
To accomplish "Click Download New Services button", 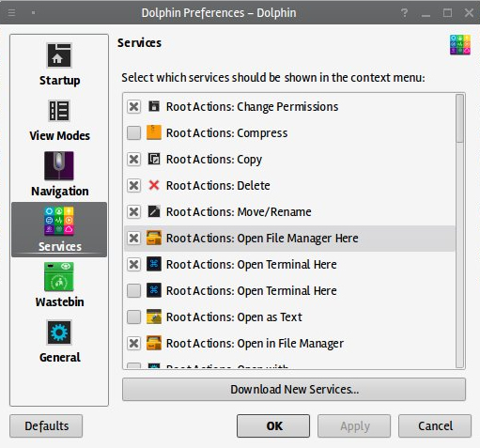I will coord(294,390).
